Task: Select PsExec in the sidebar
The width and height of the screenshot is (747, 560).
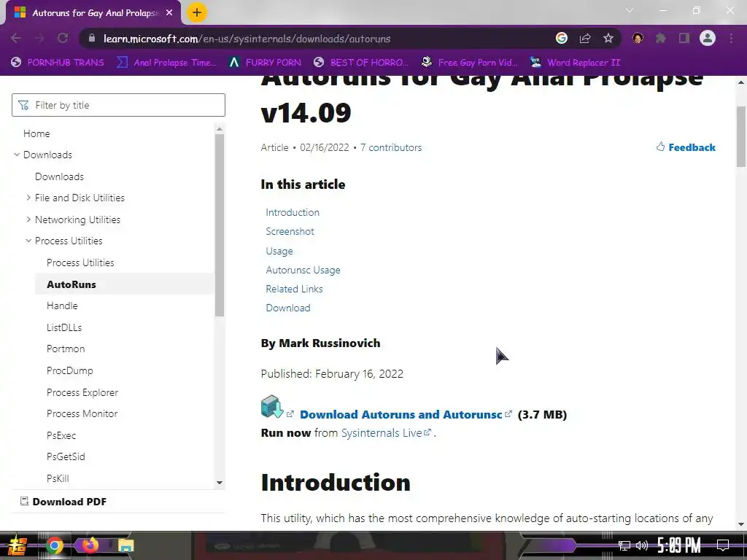Action: click(x=61, y=435)
